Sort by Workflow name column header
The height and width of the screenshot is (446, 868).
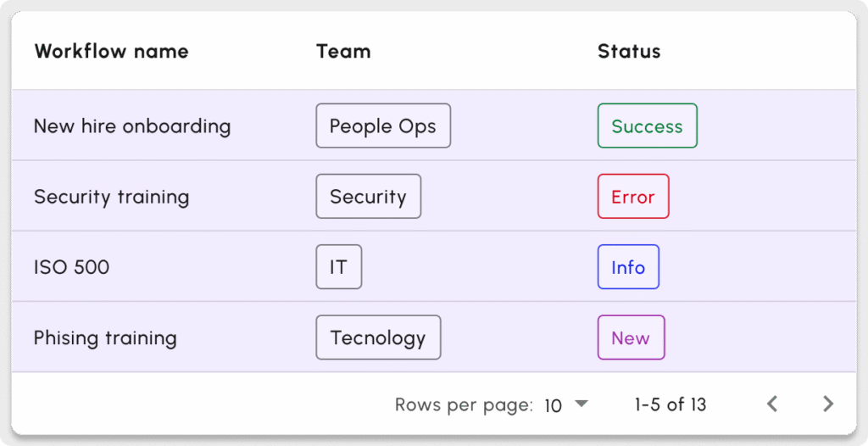[111, 51]
